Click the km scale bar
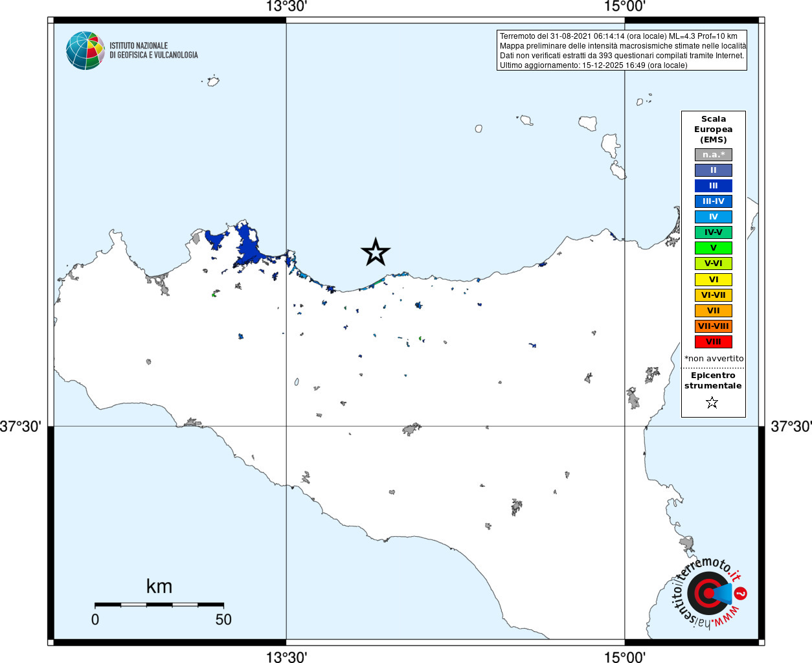This screenshot has width=812, height=663. (159, 605)
